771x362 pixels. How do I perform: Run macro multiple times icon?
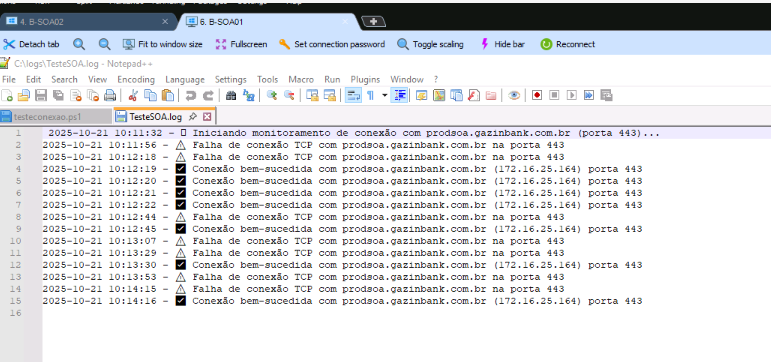point(589,95)
